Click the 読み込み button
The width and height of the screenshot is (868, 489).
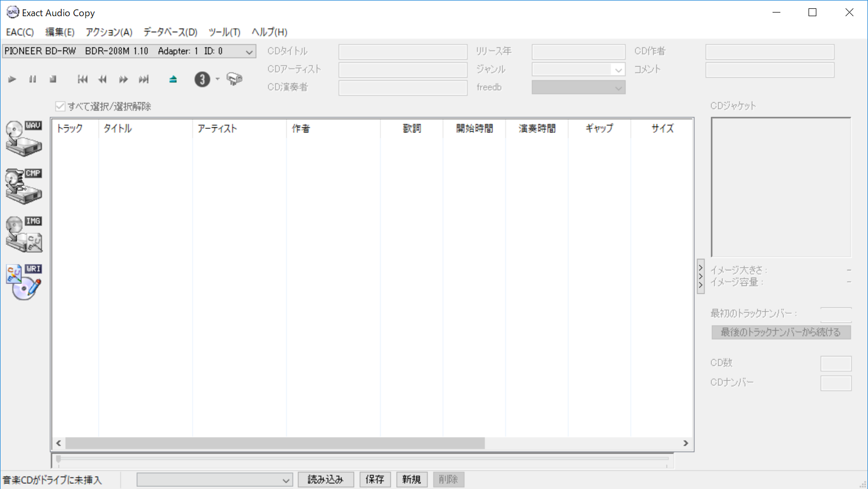tap(325, 480)
